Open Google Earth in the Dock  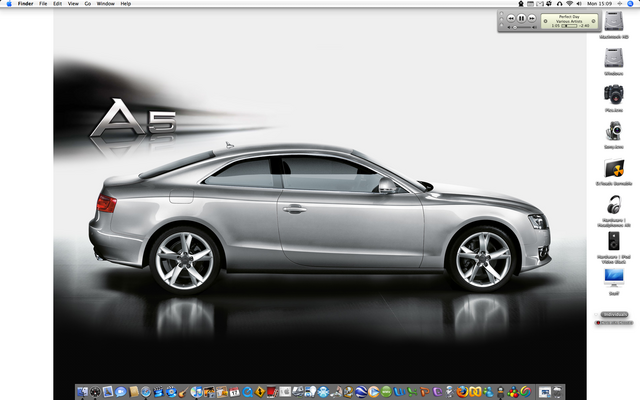[361, 392]
